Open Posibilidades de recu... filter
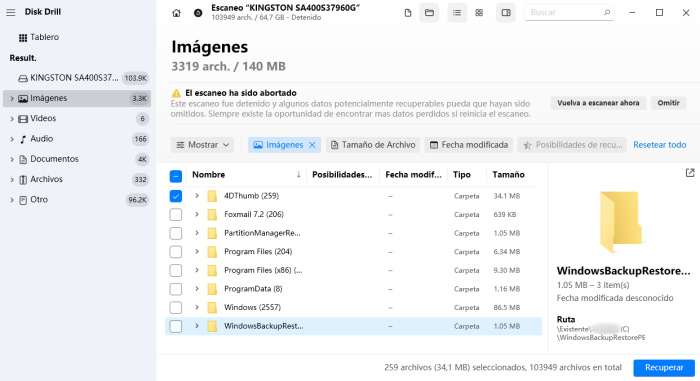Viewport: 700px width, 381px height. [572, 145]
